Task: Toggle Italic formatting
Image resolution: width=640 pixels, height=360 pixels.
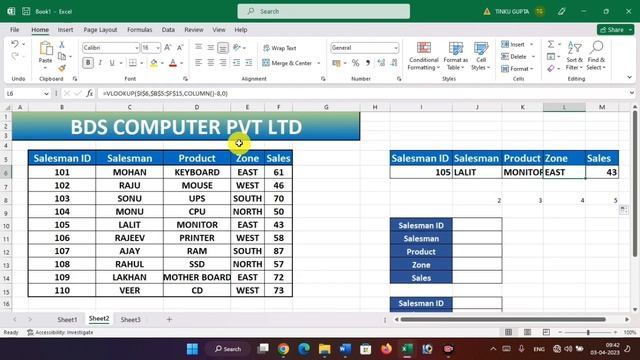Action: click(100, 63)
